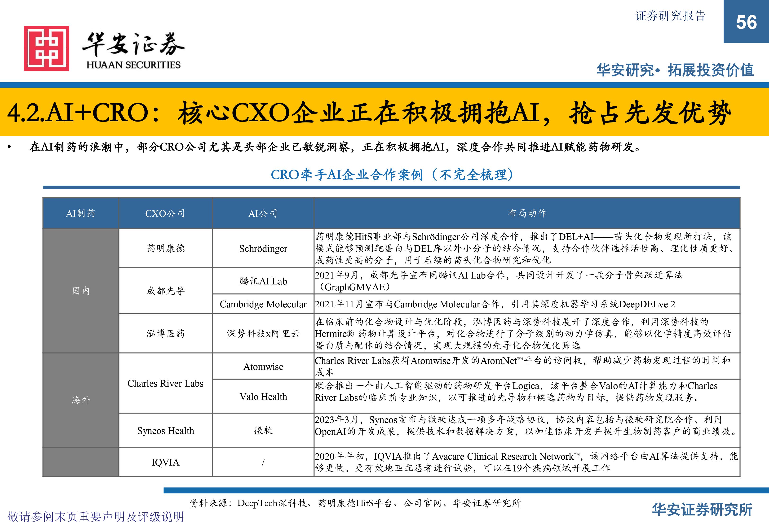Click the 华安证券研究所 footer text
The height and width of the screenshot is (532, 769).
coord(702,510)
